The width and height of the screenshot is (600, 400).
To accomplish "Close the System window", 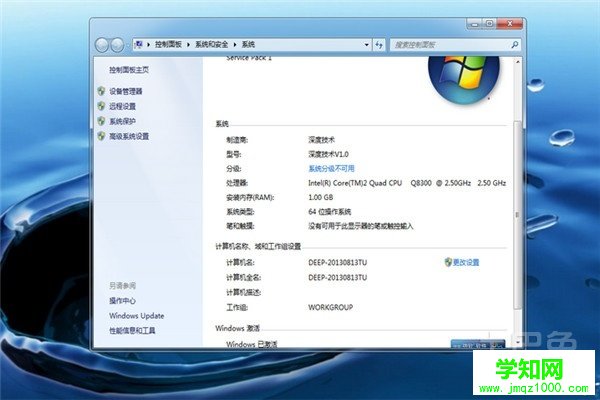I will (510, 24).
